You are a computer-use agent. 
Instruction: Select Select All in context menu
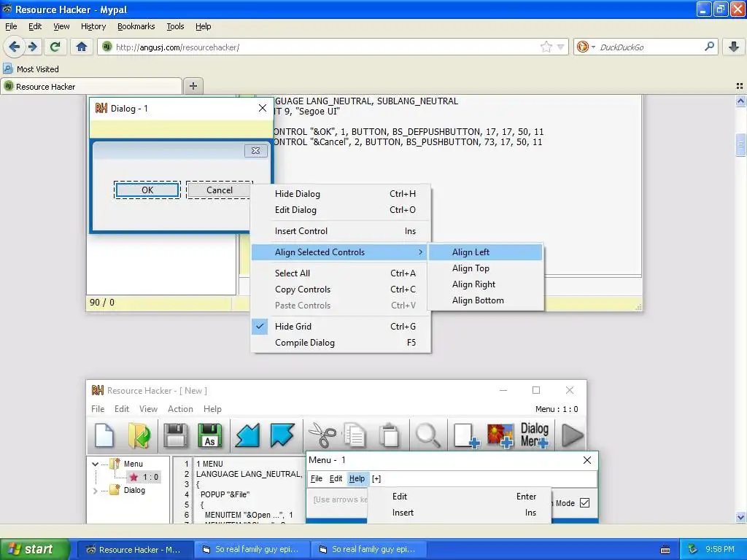(x=341, y=273)
